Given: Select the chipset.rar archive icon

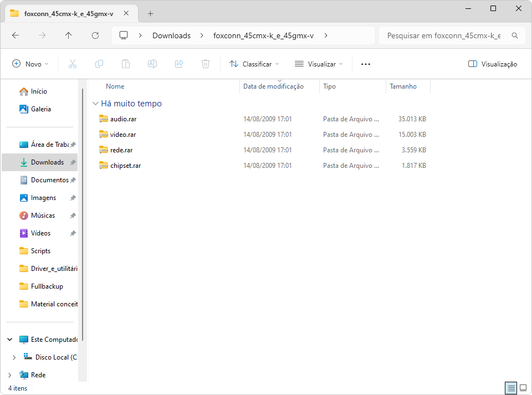Looking at the screenshot, I should coord(104,166).
